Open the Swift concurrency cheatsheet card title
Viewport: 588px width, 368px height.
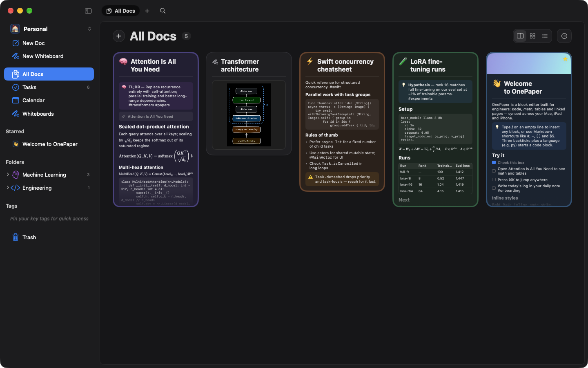(345, 65)
